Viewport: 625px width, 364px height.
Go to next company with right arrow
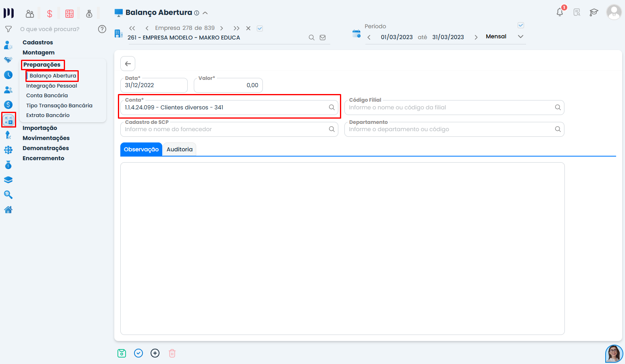[x=222, y=28]
